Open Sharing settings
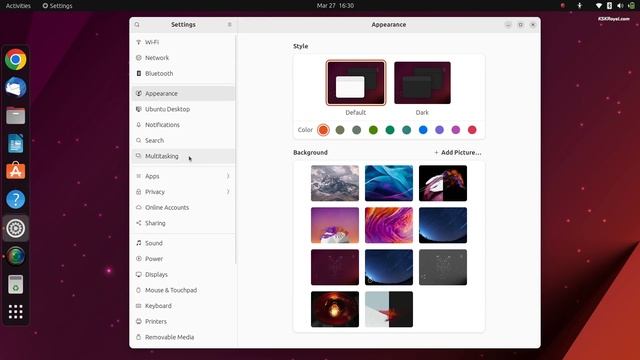 pyautogui.click(x=183, y=223)
